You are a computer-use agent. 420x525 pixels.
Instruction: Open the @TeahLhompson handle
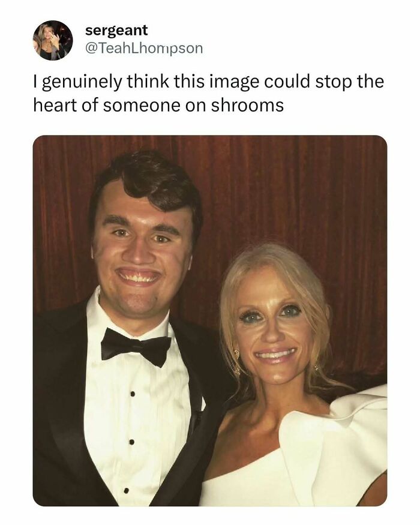pyautogui.click(x=144, y=48)
